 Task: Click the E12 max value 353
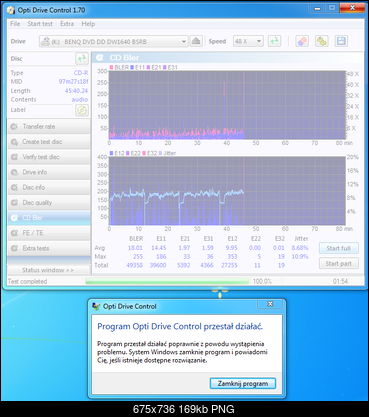232,257
